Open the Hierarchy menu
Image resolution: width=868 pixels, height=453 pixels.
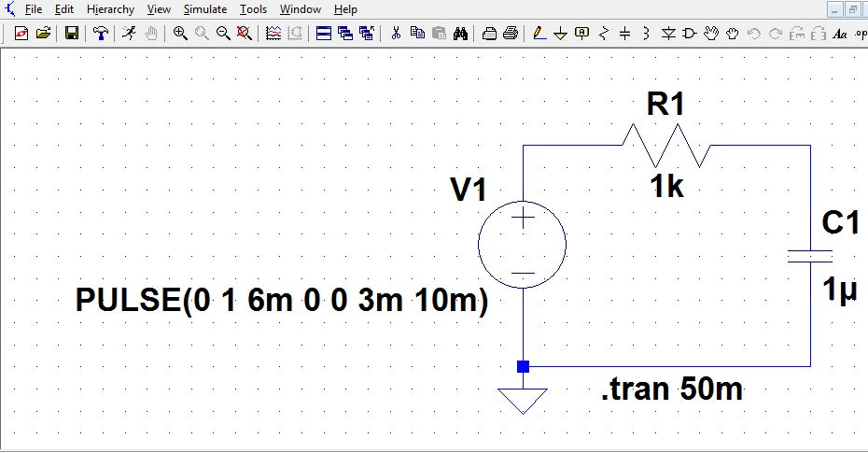(110, 9)
